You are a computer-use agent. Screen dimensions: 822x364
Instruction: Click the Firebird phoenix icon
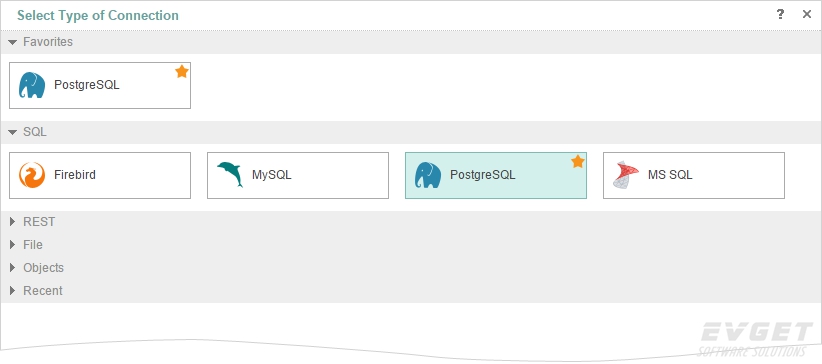(31, 175)
